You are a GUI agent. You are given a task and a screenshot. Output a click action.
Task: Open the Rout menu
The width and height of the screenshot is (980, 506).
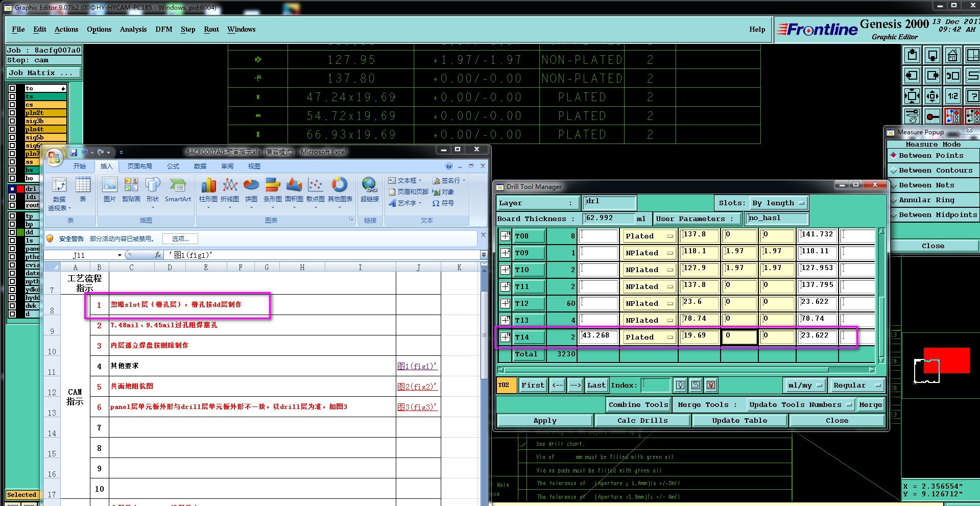211,30
